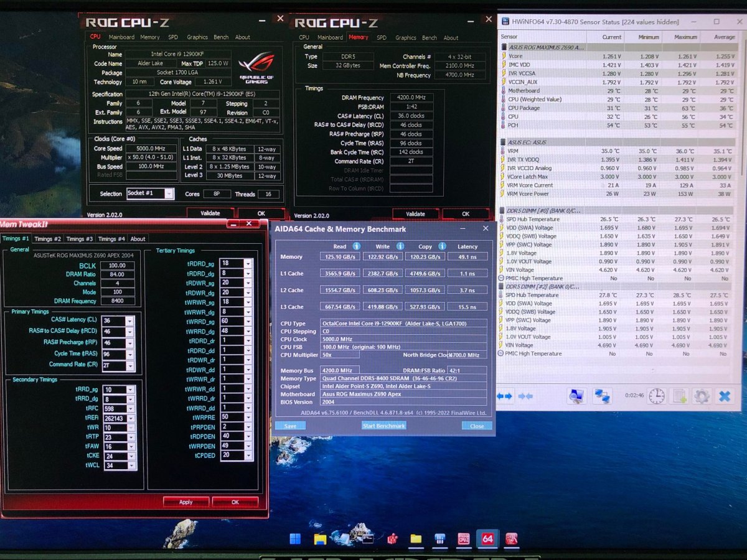Open Bench tab in CPU-Z processor window
Screen dimensions: 747x560
pyautogui.click(x=221, y=37)
